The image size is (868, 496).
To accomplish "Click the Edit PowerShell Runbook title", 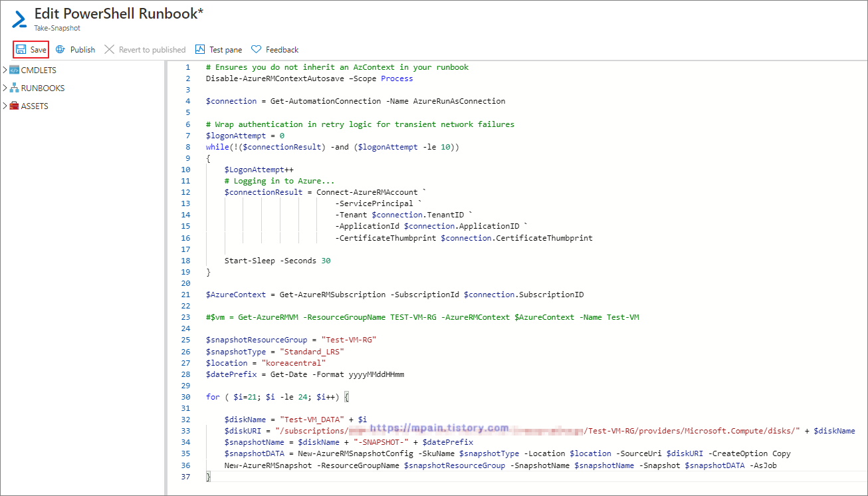I will tap(119, 13).
